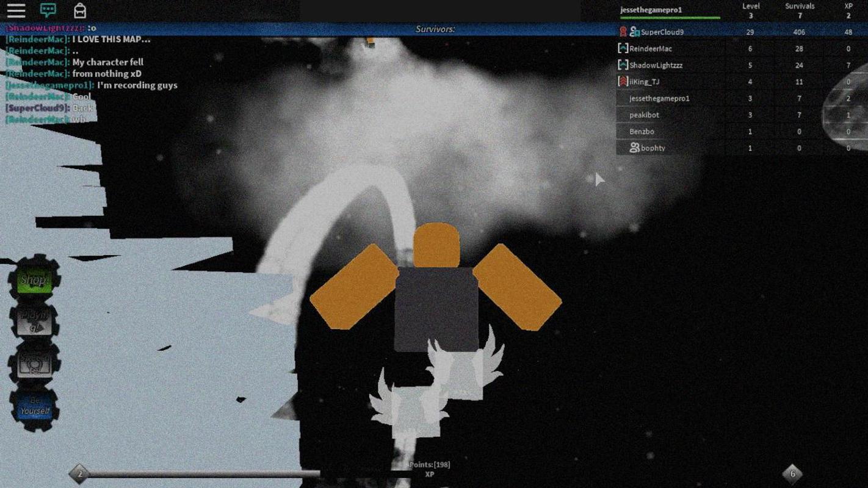The width and height of the screenshot is (868, 488).
Task: Click chat message 'I LOVE THIS MAP...'
Action: (x=112, y=39)
